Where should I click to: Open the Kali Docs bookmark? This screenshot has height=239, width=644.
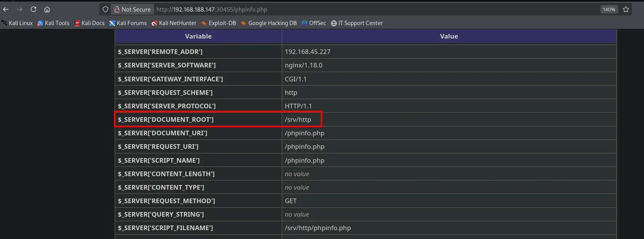tap(89, 23)
